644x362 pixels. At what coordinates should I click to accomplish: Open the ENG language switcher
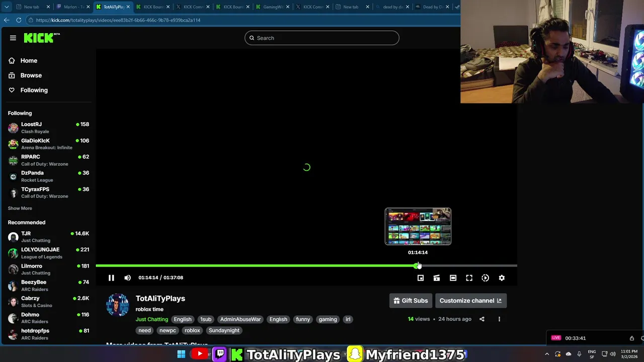coord(592,354)
